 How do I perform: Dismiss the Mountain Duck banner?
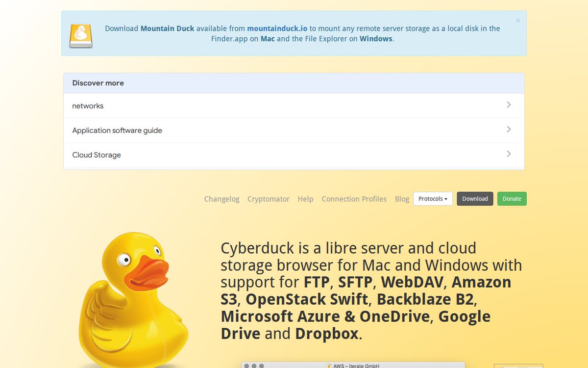518,21
